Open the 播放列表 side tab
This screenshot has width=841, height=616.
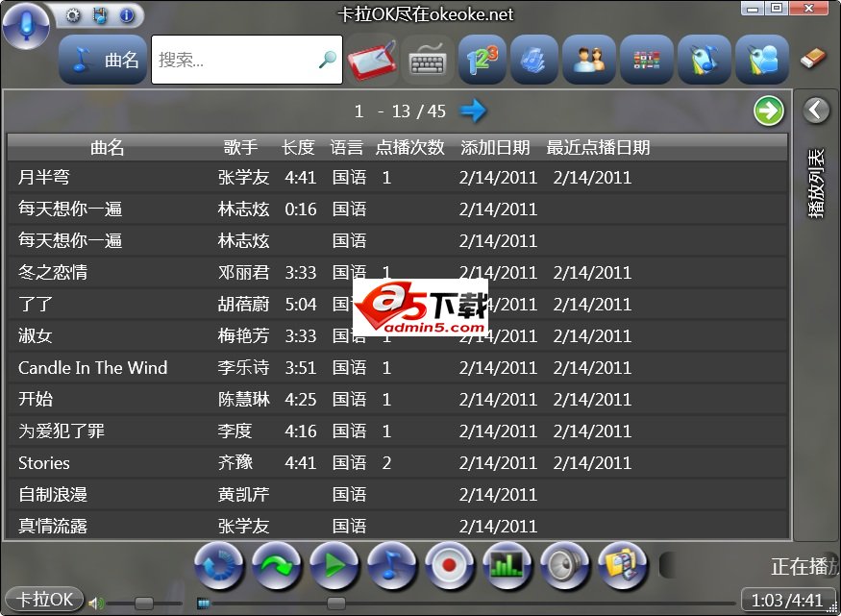[816, 184]
